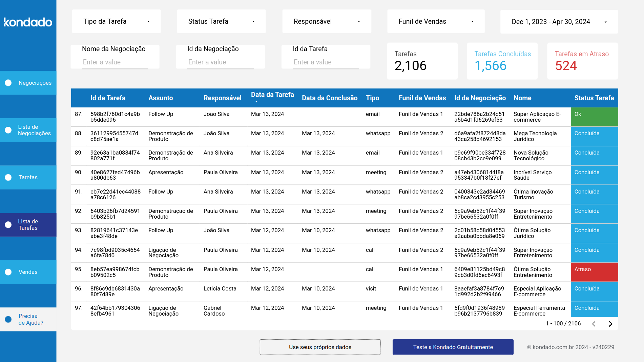This screenshot has height=362, width=644.
Task: Click Teste a Kondado Gratuitamente
Action: (x=453, y=347)
